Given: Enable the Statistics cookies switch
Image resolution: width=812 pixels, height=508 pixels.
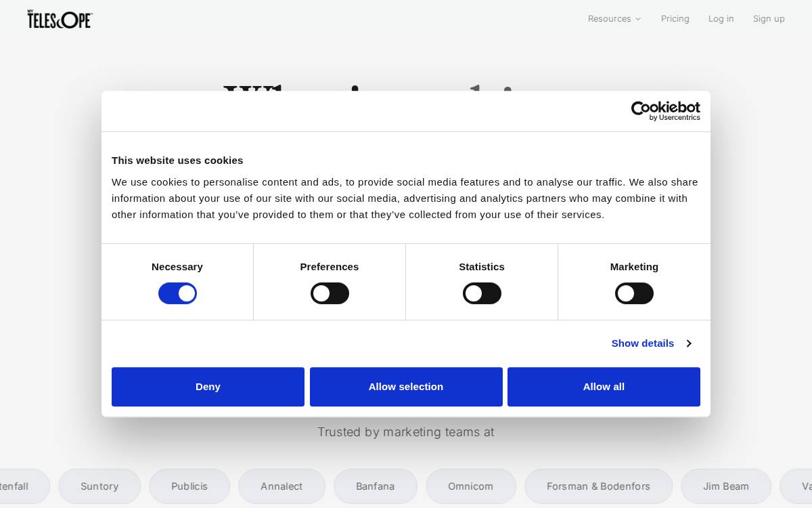Looking at the screenshot, I should [482, 293].
